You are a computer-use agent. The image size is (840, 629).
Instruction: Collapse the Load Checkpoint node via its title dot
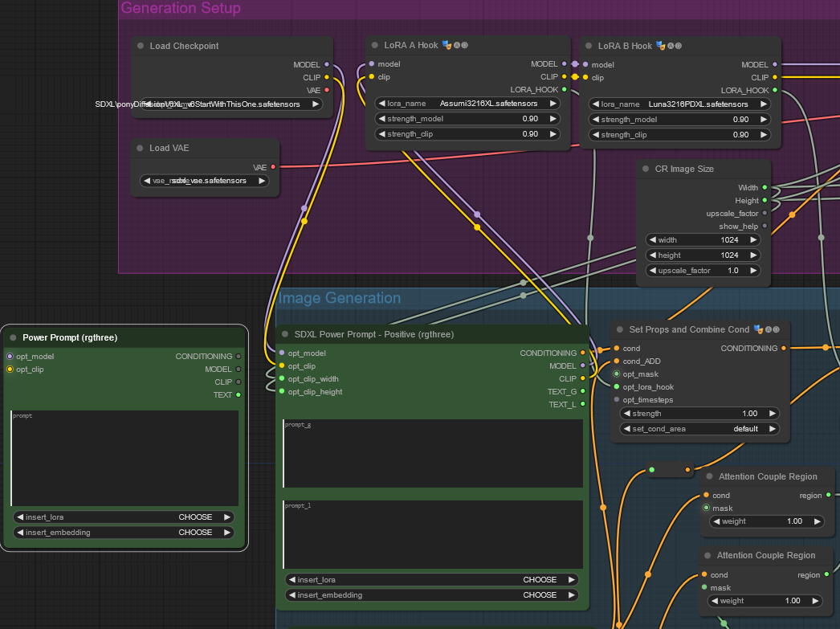(x=141, y=47)
